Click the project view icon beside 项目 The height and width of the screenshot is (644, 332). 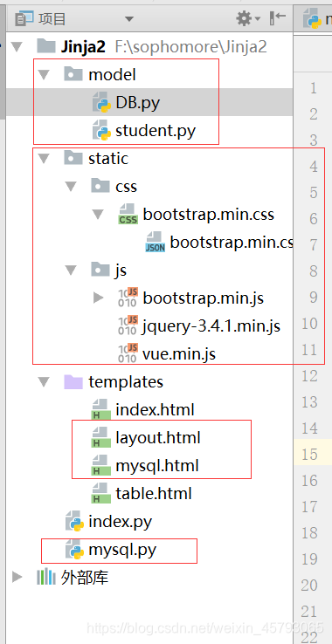24,19
